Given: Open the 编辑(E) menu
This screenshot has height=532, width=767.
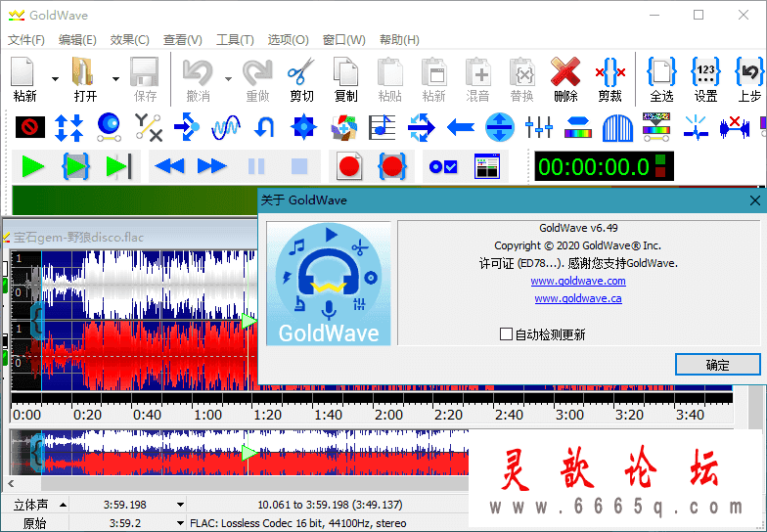Looking at the screenshot, I should (77, 40).
